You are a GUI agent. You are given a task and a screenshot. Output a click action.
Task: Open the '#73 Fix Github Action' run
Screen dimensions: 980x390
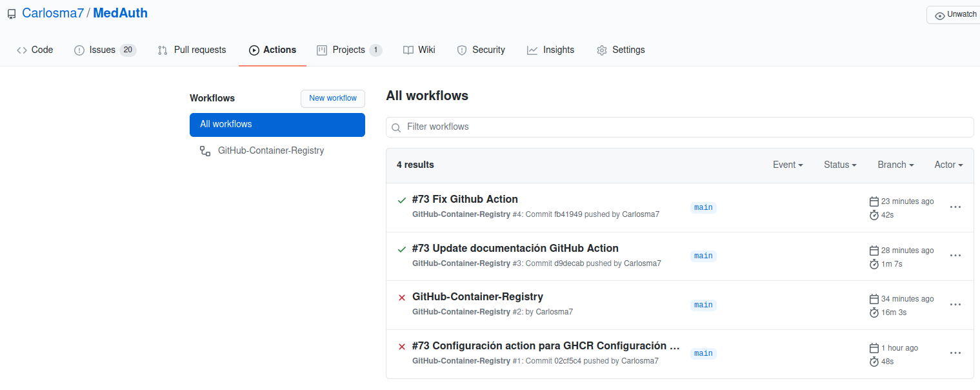465,199
